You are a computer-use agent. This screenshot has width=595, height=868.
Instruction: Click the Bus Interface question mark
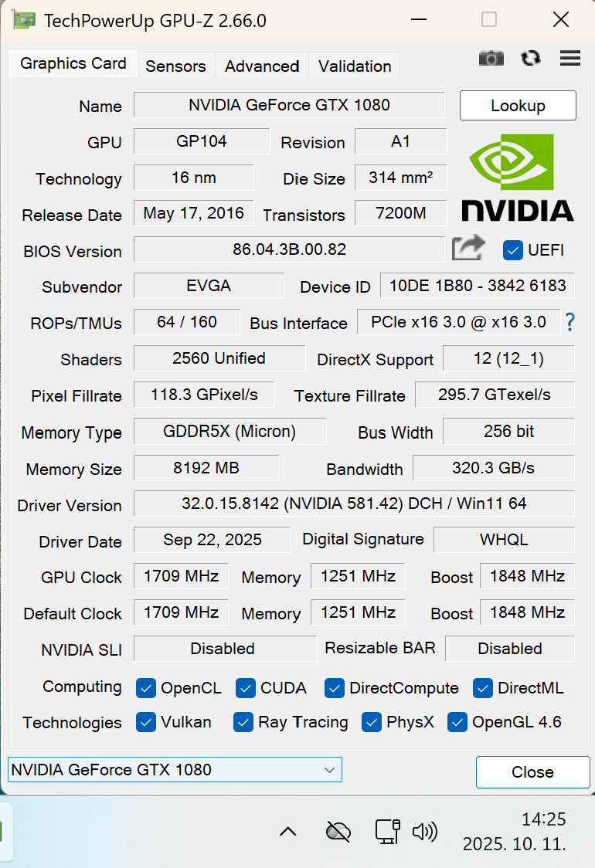click(x=570, y=322)
